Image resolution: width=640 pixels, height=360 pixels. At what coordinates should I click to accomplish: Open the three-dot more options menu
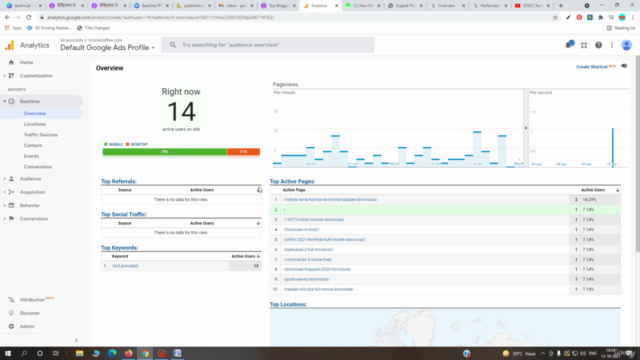point(612,45)
